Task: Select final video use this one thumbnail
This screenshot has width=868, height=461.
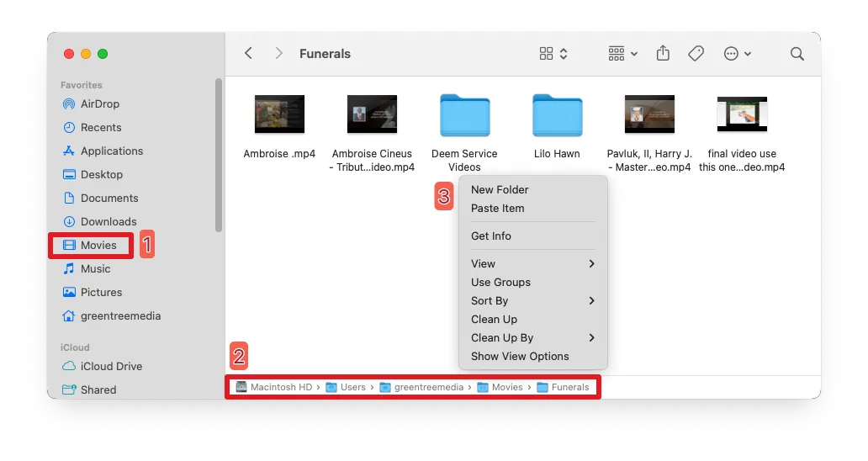Action: click(742, 114)
